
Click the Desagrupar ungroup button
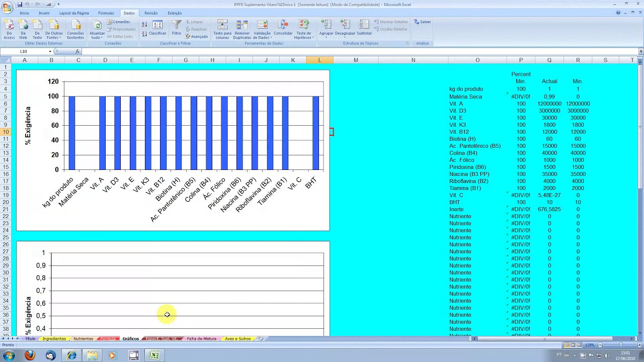pyautogui.click(x=345, y=30)
